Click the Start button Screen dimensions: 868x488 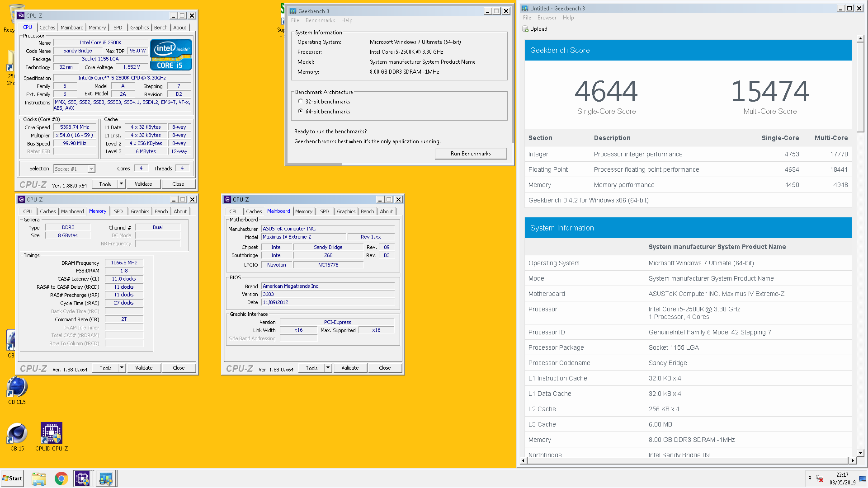pyautogui.click(x=12, y=479)
